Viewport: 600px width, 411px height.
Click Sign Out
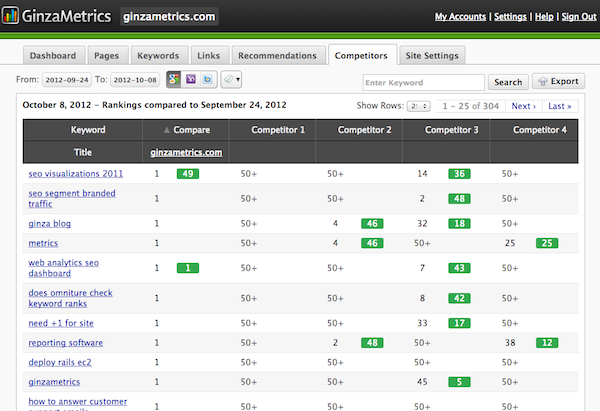pyautogui.click(x=579, y=17)
